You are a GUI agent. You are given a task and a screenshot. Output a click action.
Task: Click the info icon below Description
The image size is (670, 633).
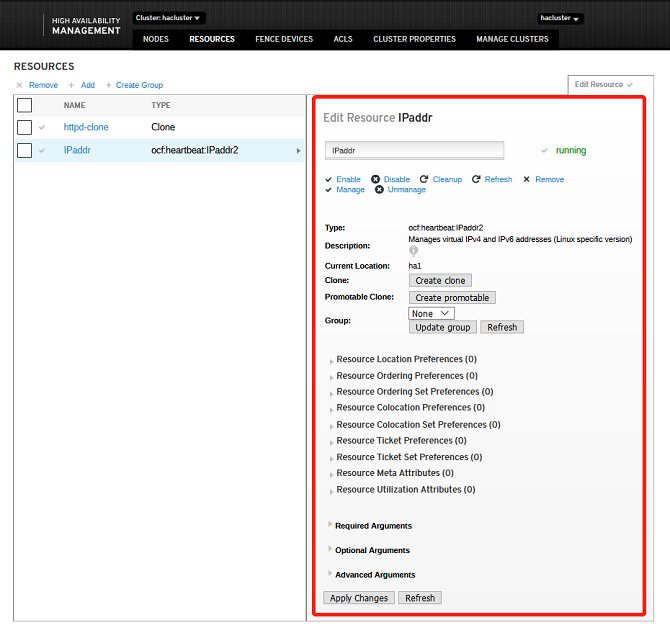pyautogui.click(x=414, y=251)
